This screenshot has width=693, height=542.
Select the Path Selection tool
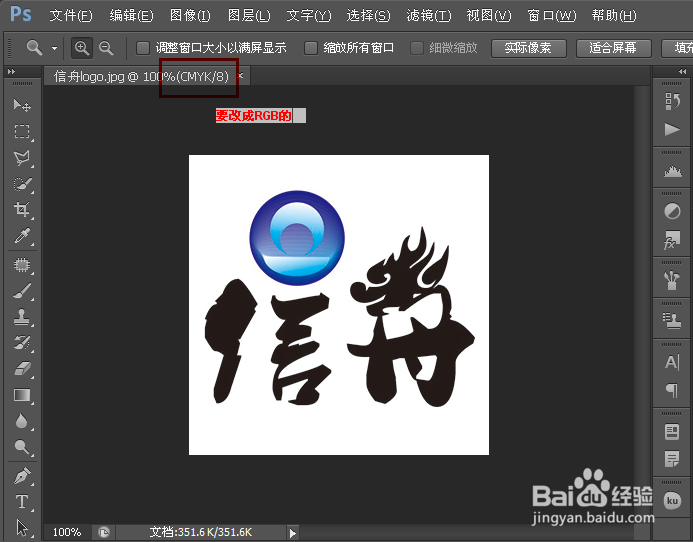(x=22, y=528)
